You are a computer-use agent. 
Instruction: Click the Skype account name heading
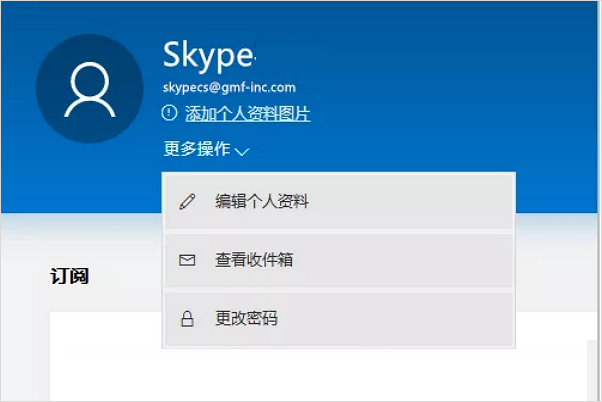[x=208, y=56]
